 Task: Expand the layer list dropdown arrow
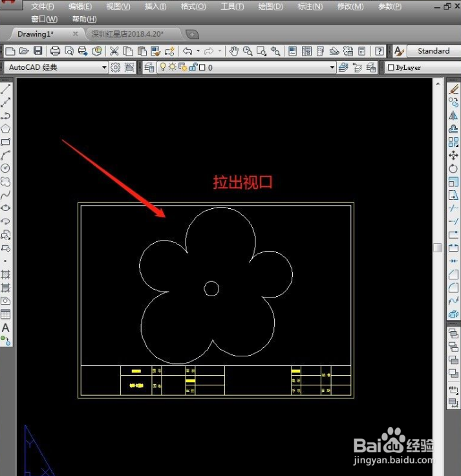point(332,67)
